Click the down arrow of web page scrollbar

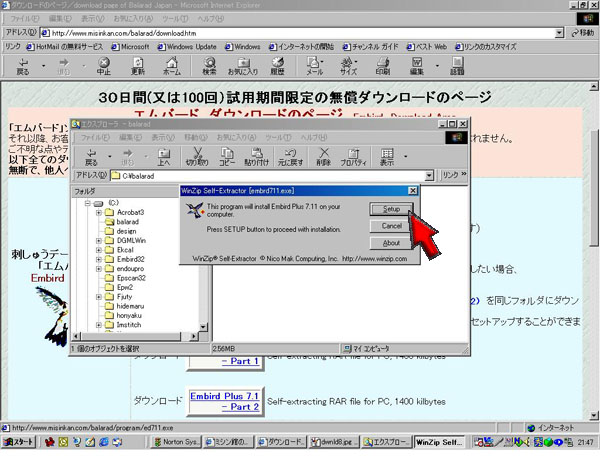click(594, 415)
